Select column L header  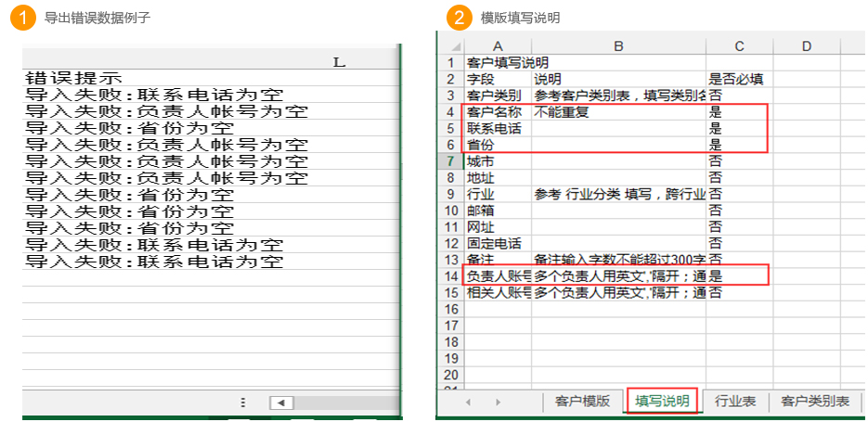pyautogui.click(x=338, y=62)
